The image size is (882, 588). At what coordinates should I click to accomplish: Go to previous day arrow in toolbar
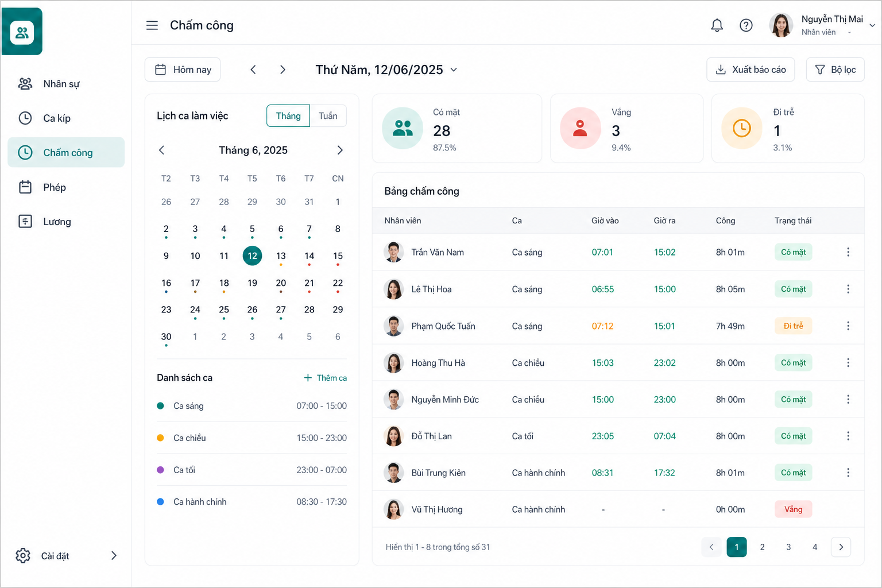tap(253, 69)
